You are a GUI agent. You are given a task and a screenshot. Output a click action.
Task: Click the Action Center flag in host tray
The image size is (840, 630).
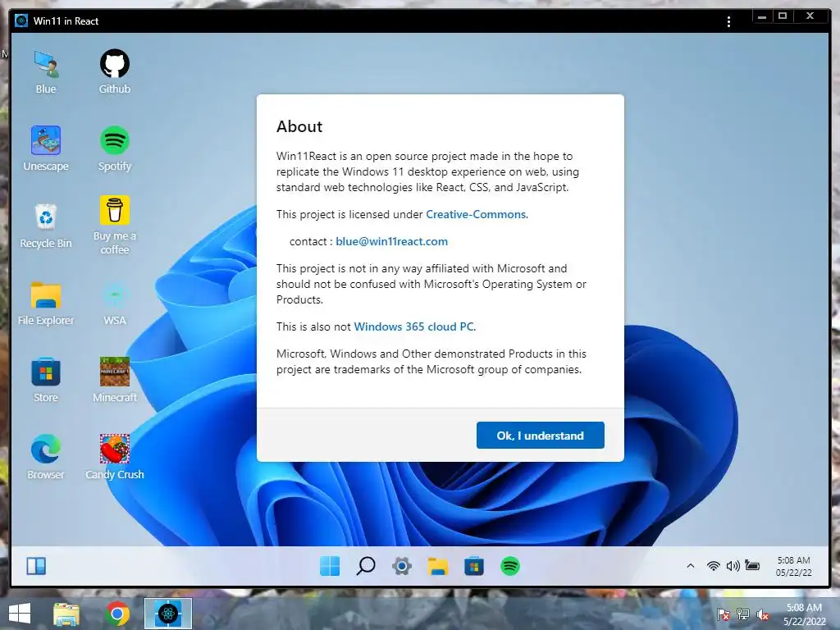(x=723, y=614)
